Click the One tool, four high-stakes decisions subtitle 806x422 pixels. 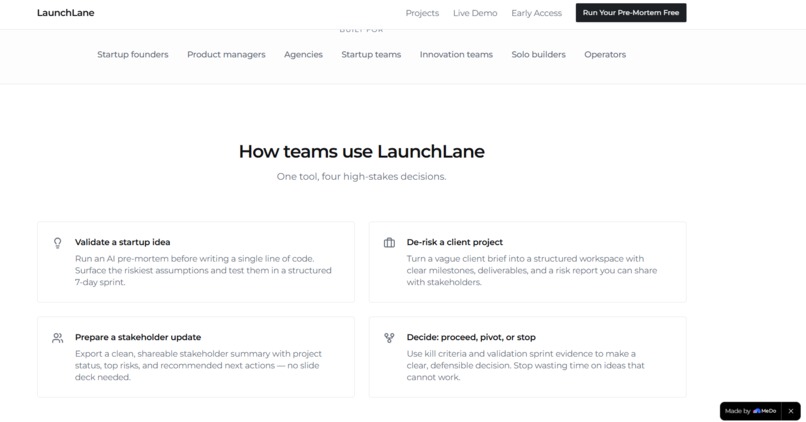coord(361,176)
